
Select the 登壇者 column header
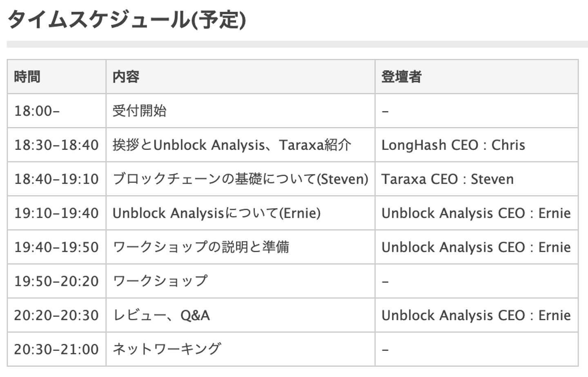tap(401, 77)
